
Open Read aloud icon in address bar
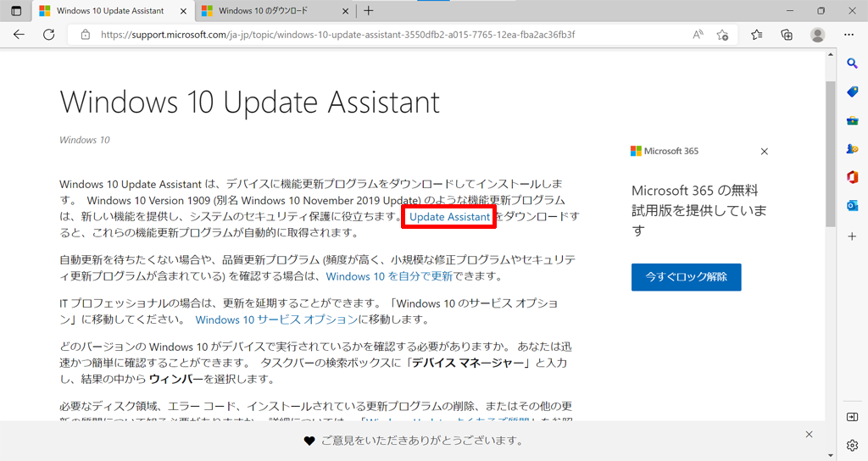click(698, 34)
